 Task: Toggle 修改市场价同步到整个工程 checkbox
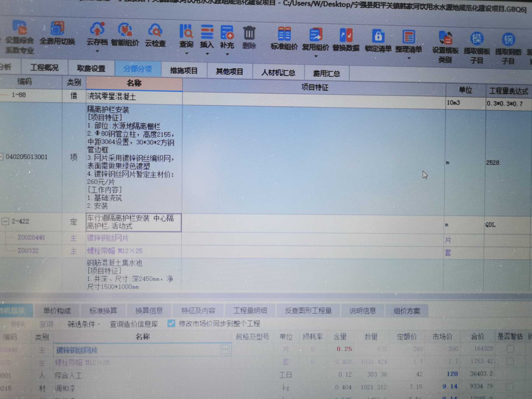[x=171, y=323]
